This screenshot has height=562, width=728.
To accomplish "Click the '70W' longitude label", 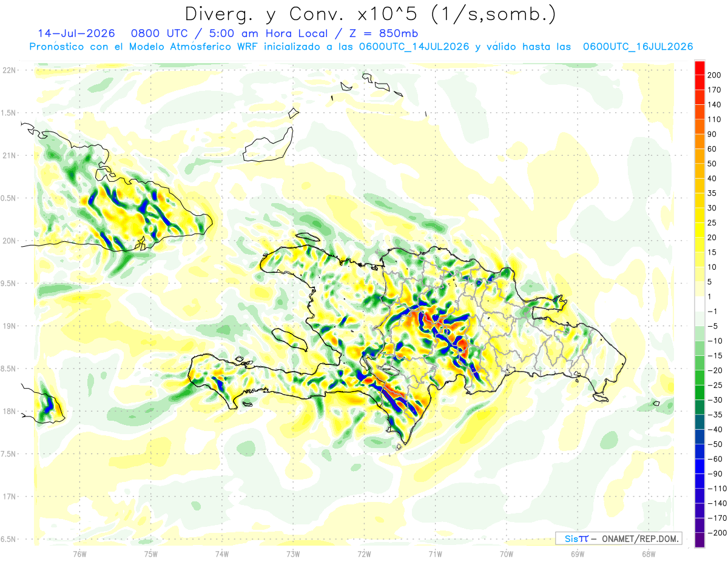I will (507, 554).
